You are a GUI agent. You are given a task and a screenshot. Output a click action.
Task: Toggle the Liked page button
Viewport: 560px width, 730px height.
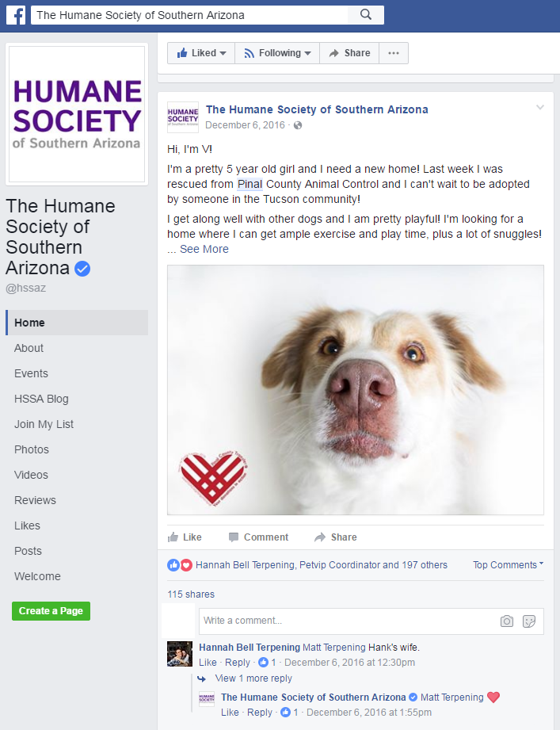(x=201, y=53)
